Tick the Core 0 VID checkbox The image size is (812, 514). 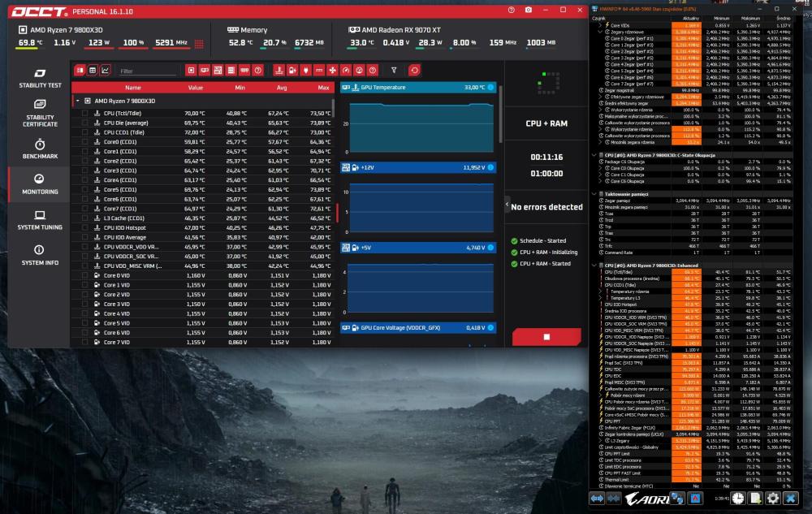[84, 275]
